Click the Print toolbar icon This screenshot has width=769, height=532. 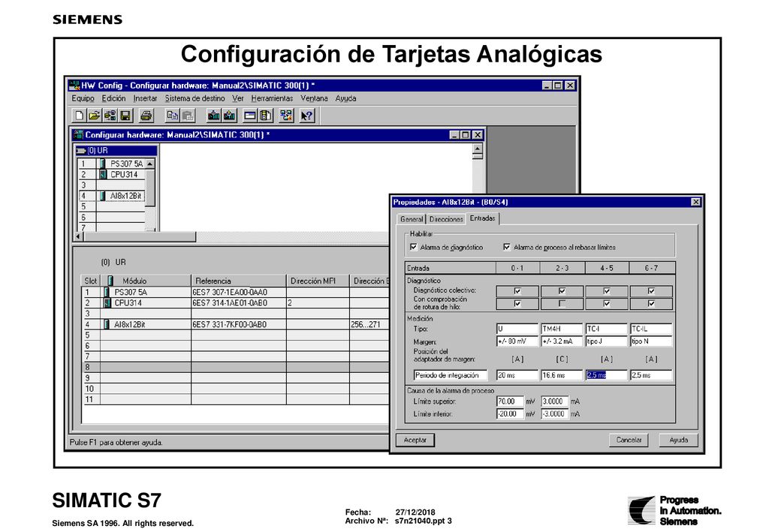146,116
